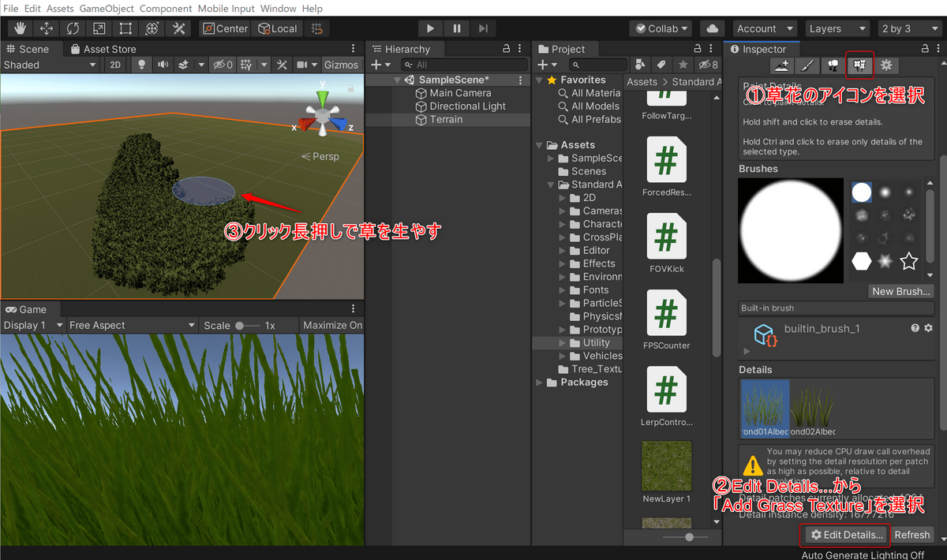The height and width of the screenshot is (560, 947).
Task: Open custom editor tools icon
Action: click(179, 28)
